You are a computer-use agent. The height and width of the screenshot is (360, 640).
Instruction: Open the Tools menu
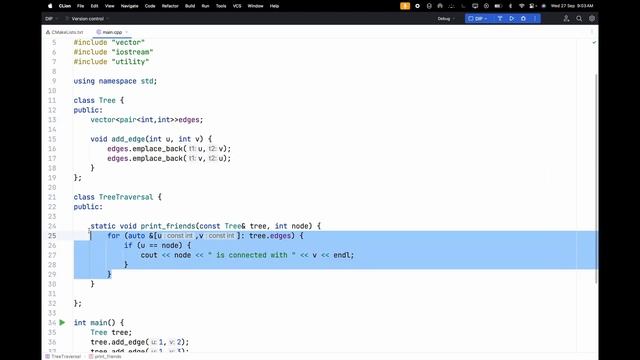(x=221, y=6)
